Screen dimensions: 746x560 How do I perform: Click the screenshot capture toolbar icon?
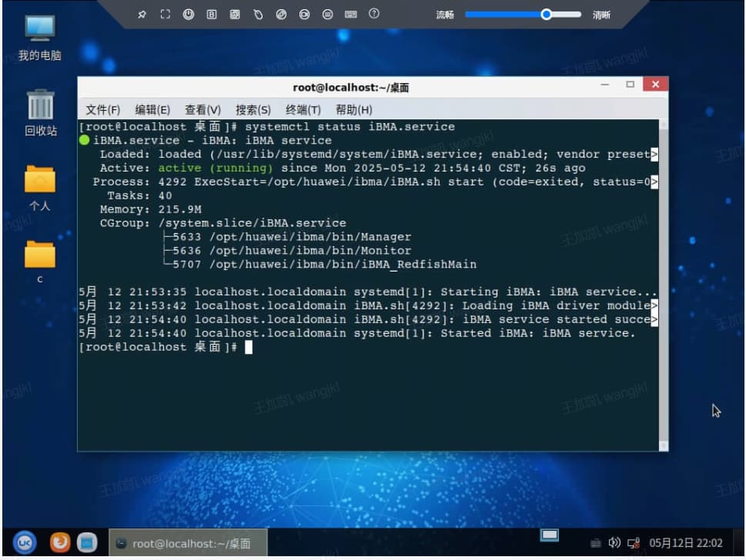pyautogui.click(x=233, y=14)
